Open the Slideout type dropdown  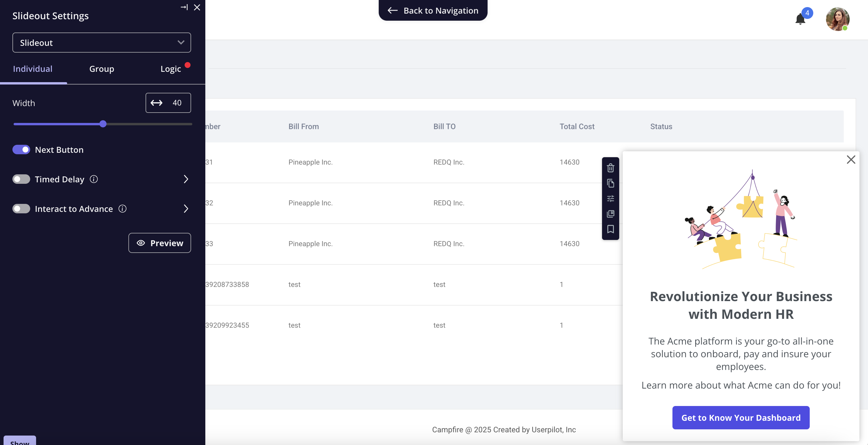point(101,43)
